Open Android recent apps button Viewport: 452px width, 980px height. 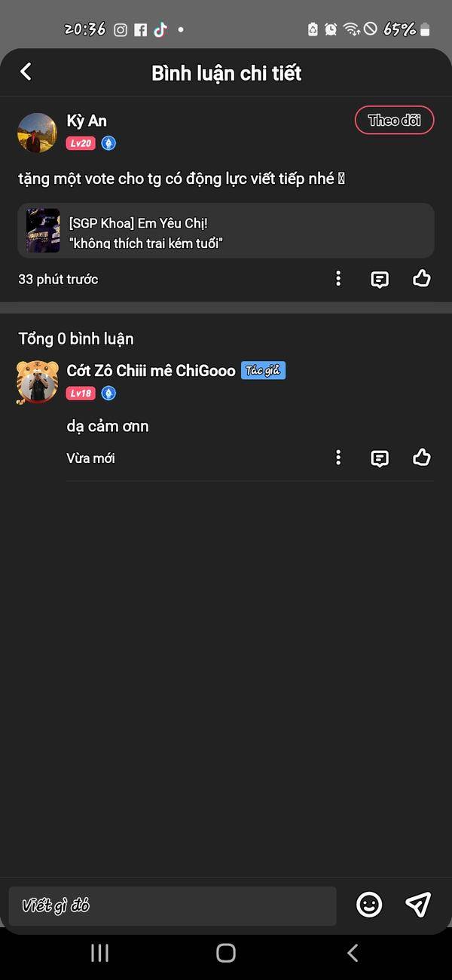(x=99, y=953)
